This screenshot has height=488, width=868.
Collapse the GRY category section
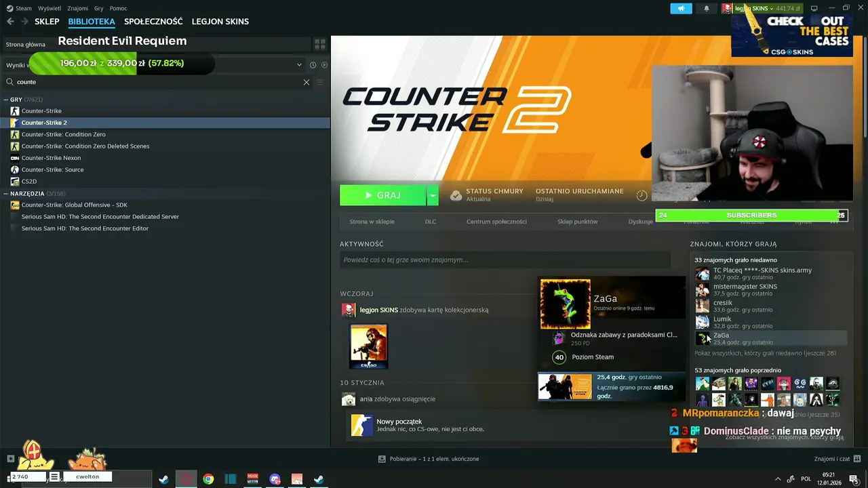coord(7,100)
